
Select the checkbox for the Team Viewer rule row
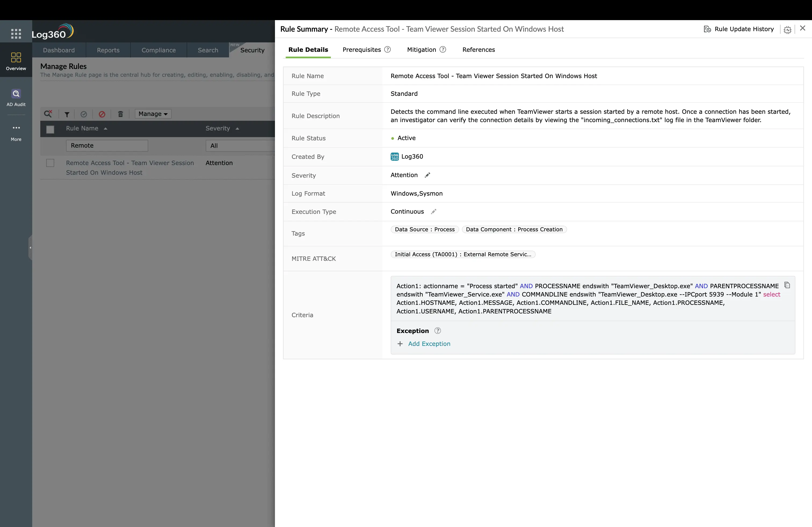tap(50, 163)
